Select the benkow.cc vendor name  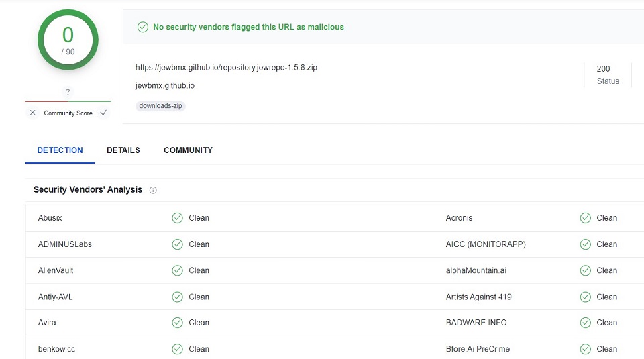click(56, 349)
